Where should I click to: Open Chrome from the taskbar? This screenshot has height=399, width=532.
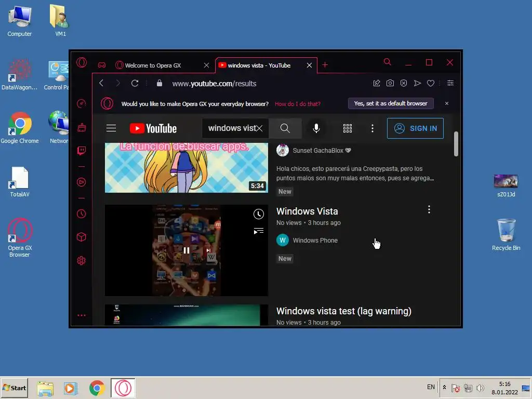(97, 388)
